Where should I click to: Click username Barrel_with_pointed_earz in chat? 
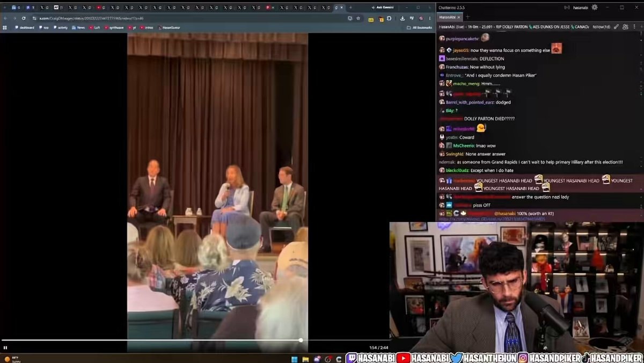(470, 102)
